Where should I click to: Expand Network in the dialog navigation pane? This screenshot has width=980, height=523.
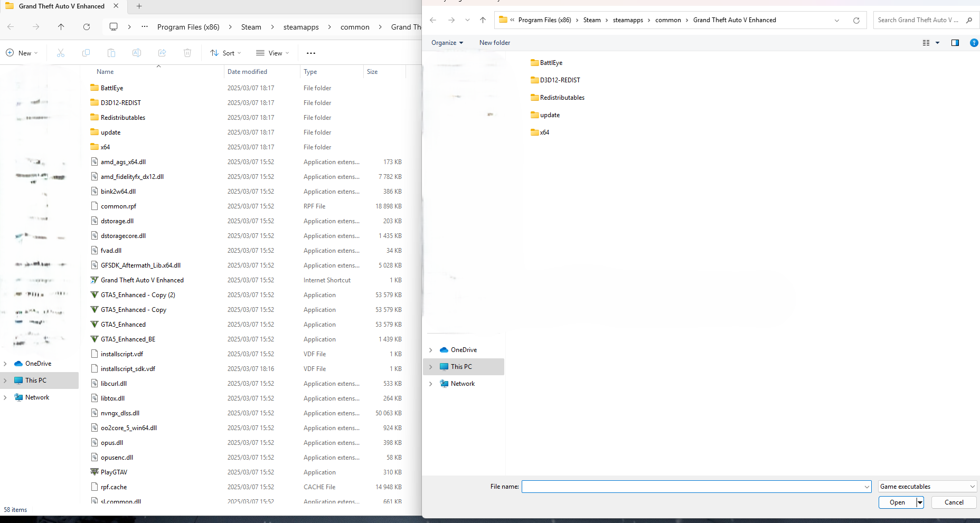click(431, 384)
